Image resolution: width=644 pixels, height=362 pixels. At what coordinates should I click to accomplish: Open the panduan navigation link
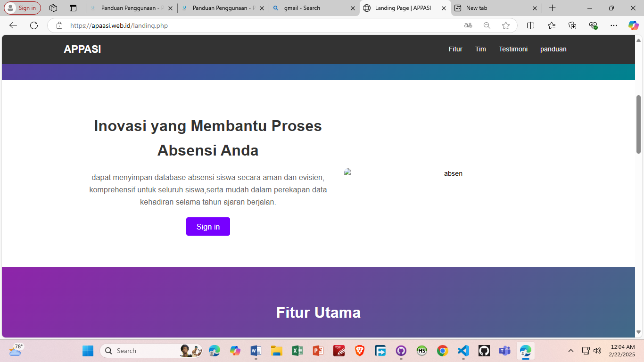(553, 49)
